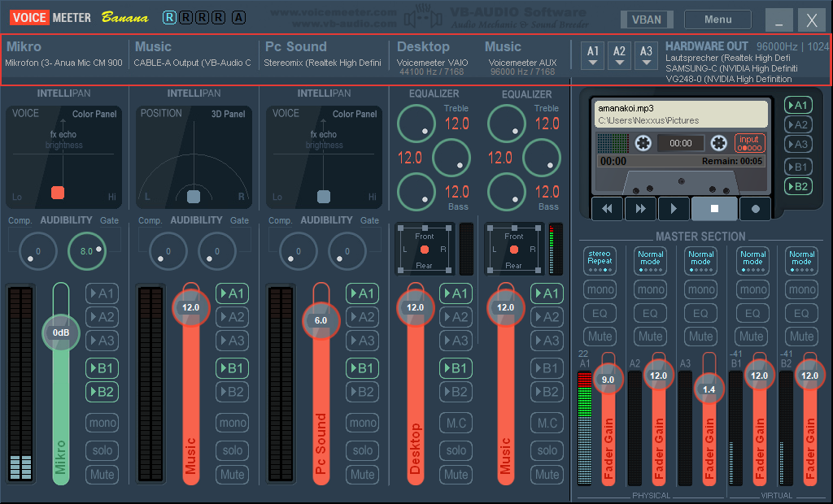The height and width of the screenshot is (504, 833).
Task: Mute the Mikro input strip
Action: (x=102, y=474)
